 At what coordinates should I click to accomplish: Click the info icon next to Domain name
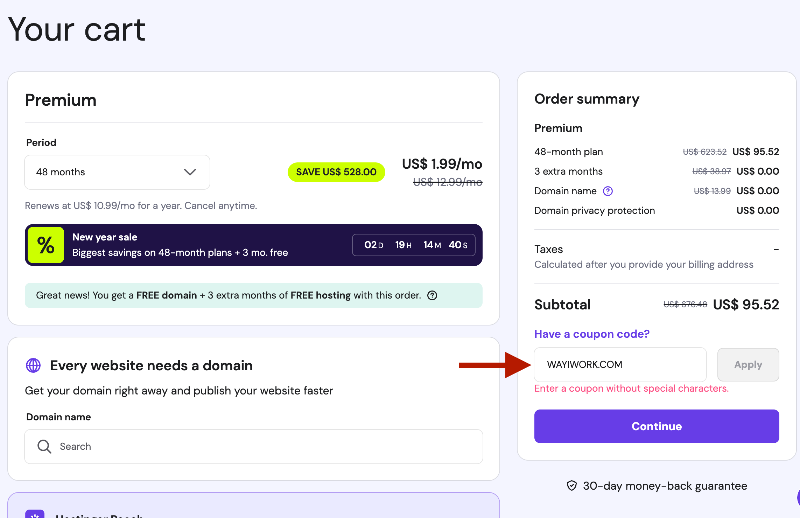(x=608, y=191)
